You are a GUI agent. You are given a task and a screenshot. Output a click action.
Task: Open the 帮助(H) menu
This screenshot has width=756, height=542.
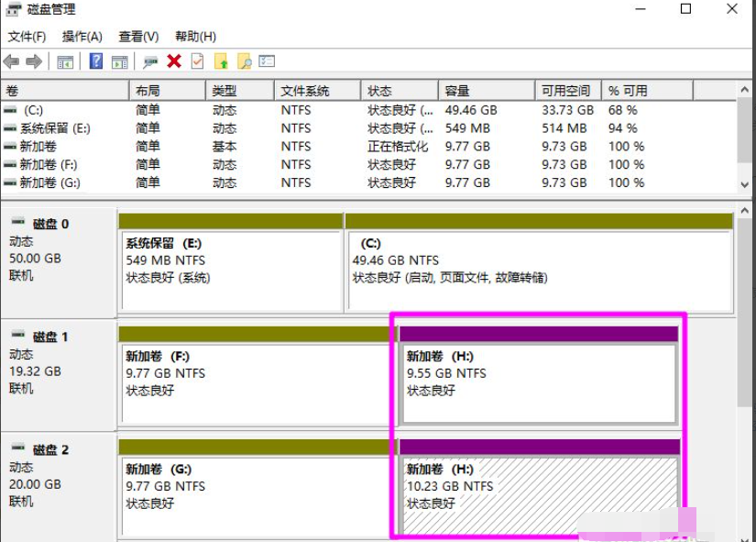click(x=195, y=36)
